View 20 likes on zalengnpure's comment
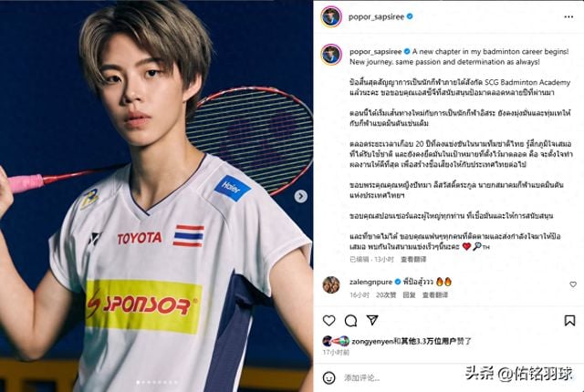 click(386, 295)
